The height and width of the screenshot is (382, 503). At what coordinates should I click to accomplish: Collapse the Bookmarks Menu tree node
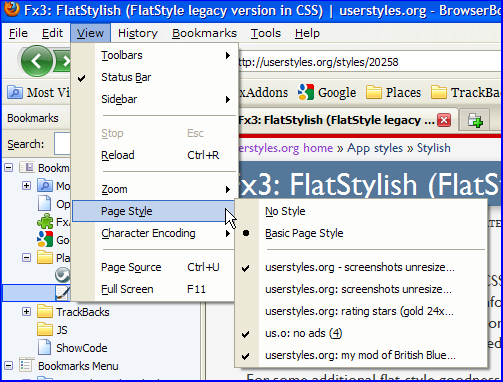[x=9, y=366]
